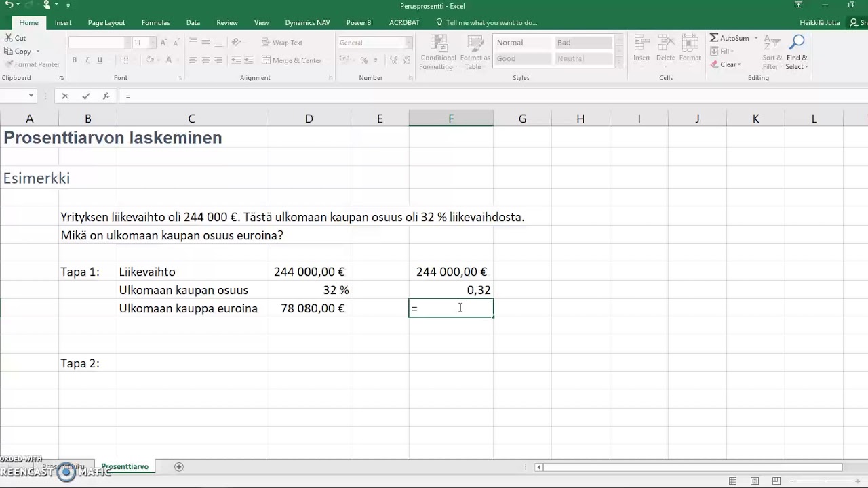Open the font size dropdown
The image size is (868, 488).
pyautogui.click(x=153, y=43)
